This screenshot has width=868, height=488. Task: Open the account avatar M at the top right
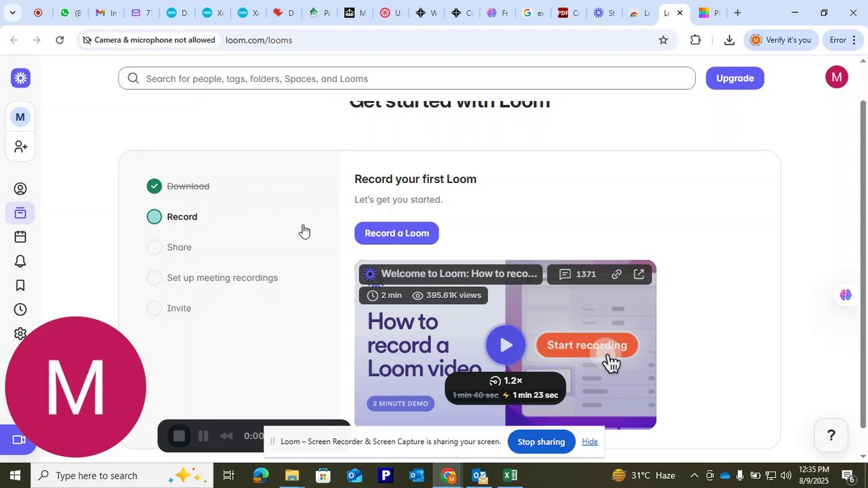pyautogui.click(x=837, y=77)
